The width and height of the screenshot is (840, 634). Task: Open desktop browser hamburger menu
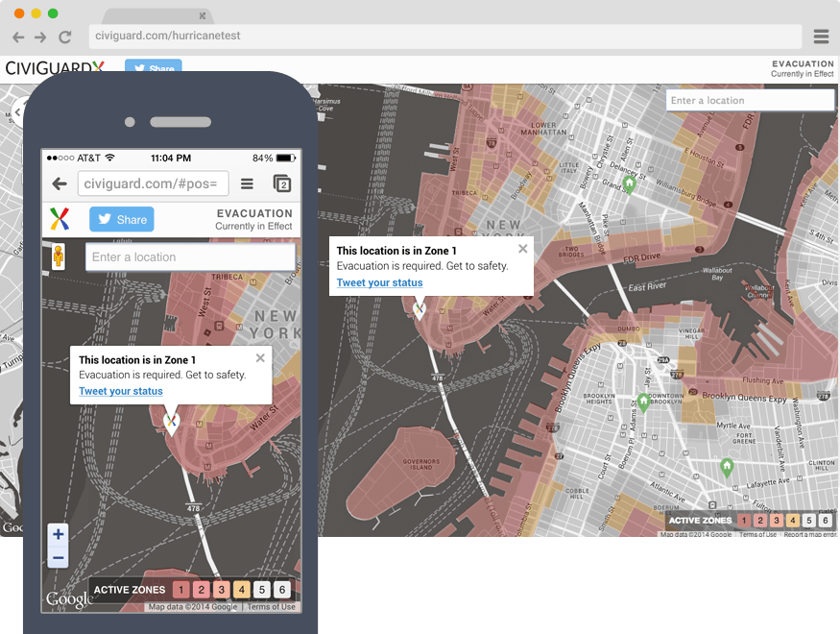[x=821, y=37]
